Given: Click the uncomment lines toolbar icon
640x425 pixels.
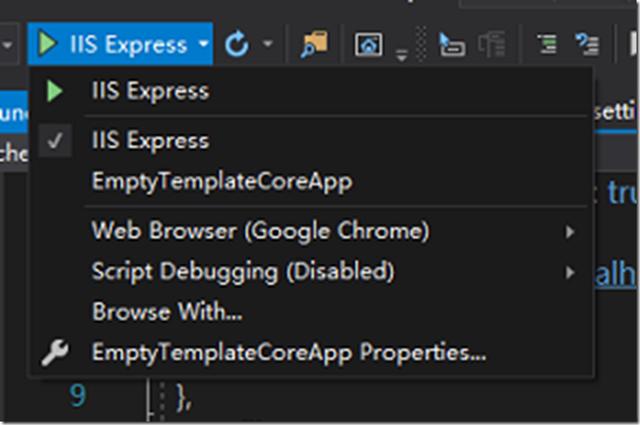Looking at the screenshot, I should pyautogui.click(x=587, y=44).
